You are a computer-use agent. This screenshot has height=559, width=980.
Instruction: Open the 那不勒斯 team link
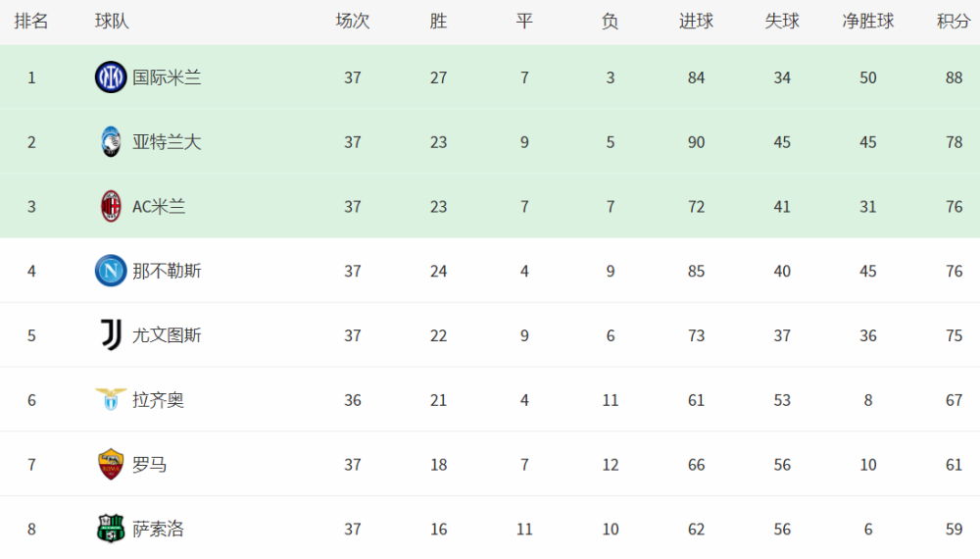pyautogui.click(x=167, y=271)
